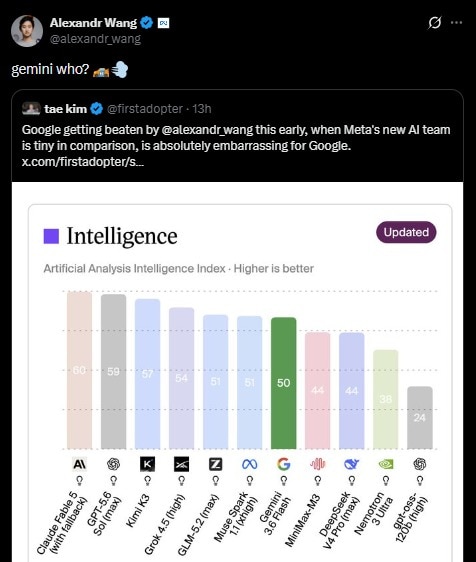This screenshot has width=476, height=562.
Task: Open Alexandr Wang's profile avatar
Action: [x=27, y=31]
